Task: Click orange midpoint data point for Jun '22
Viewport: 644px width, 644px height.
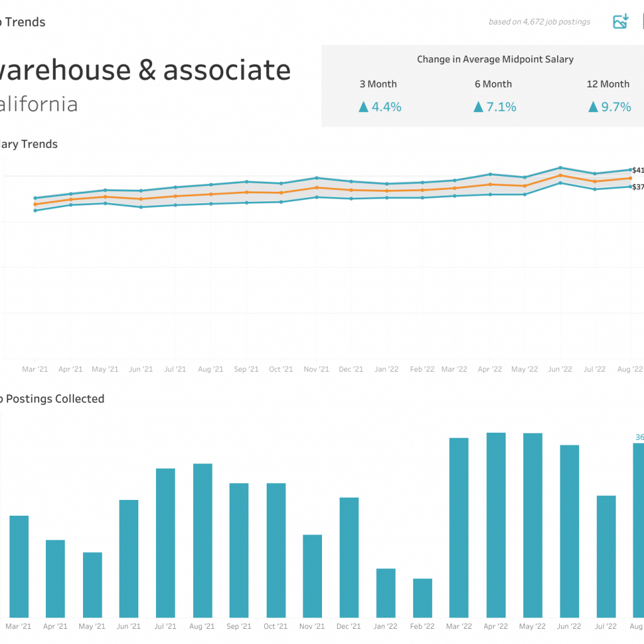Action: (560, 175)
